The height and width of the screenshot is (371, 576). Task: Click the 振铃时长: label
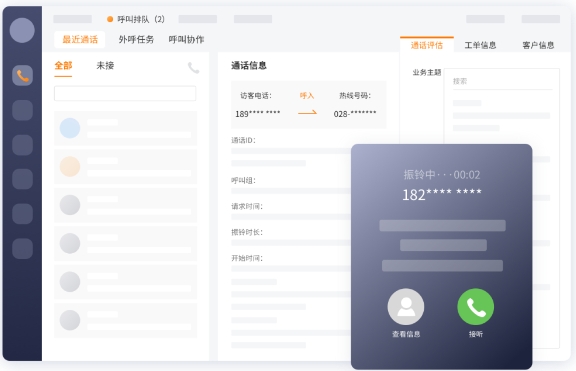247,232
